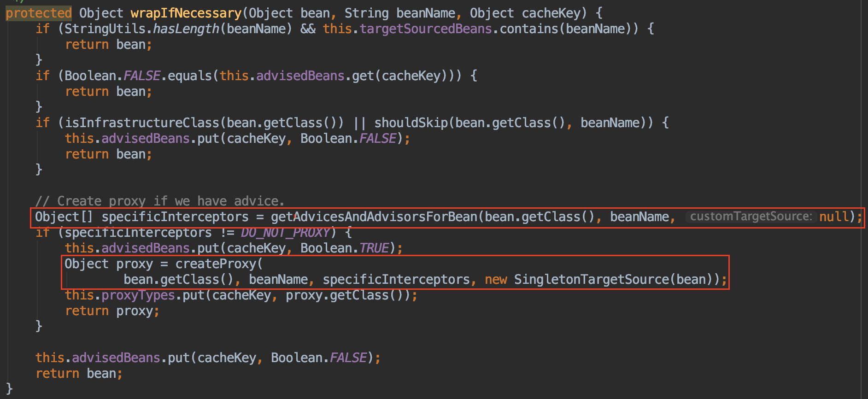Click the protected keyword
This screenshot has height=399, width=868.
(x=39, y=13)
